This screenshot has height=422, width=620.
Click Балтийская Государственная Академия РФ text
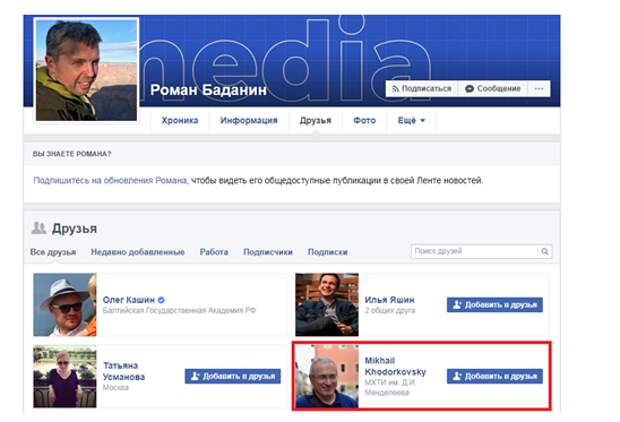pyautogui.click(x=179, y=310)
